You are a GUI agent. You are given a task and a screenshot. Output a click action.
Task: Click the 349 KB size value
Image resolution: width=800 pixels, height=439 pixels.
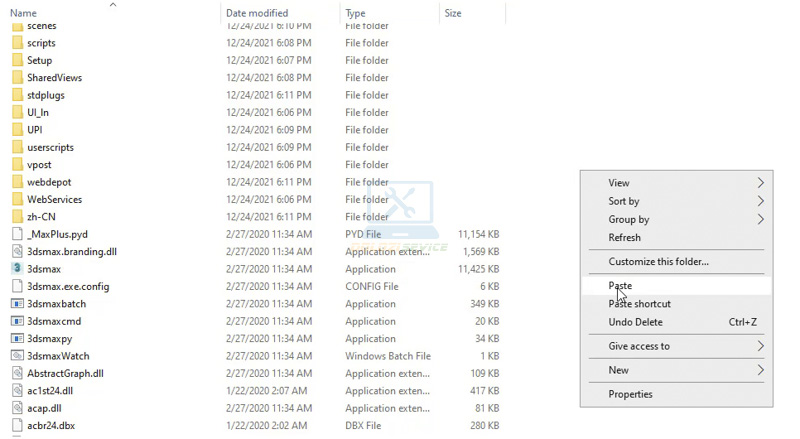(485, 304)
